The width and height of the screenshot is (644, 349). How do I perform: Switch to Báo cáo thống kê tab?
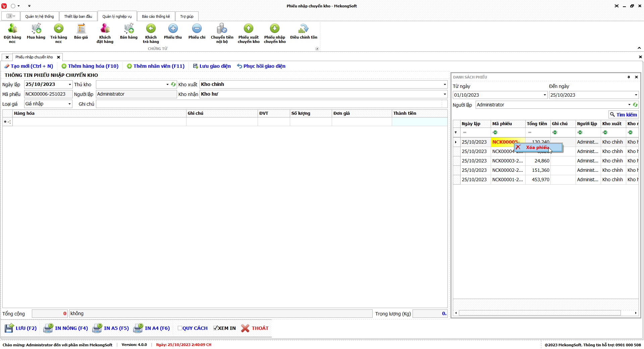click(x=156, y=16)
